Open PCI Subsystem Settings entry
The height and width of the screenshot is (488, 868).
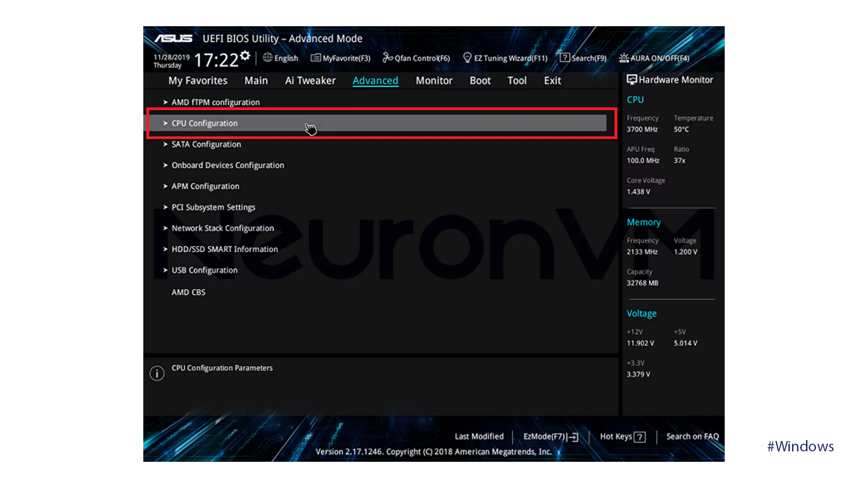tap(213, 207)
